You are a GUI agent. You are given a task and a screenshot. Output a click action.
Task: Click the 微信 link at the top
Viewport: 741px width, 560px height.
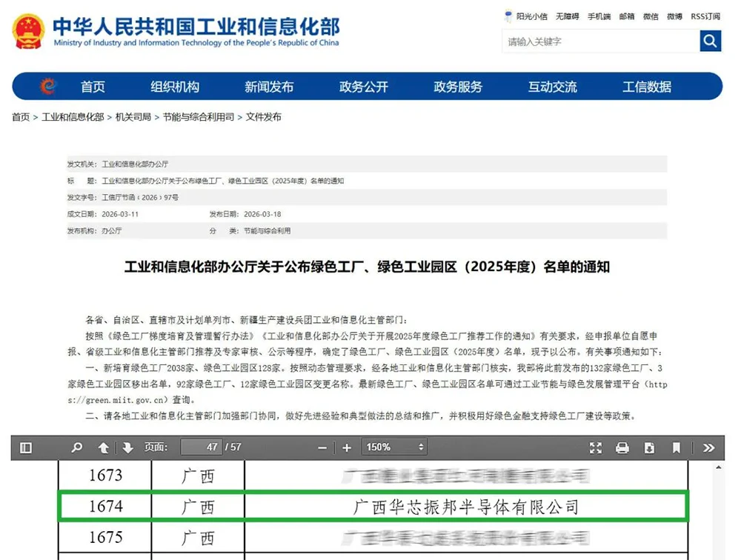pyautogui.click(x=650, y=16)
